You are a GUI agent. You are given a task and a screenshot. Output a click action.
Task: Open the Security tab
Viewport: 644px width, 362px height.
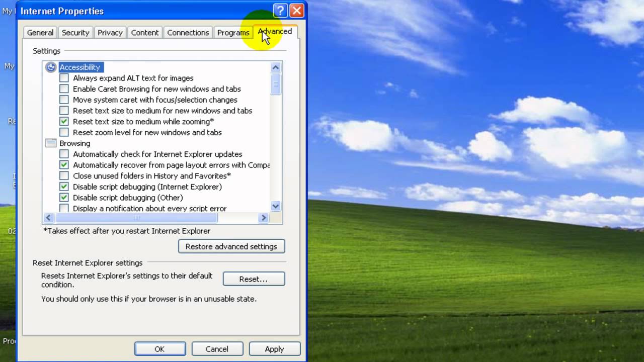[x=75, y=33]
